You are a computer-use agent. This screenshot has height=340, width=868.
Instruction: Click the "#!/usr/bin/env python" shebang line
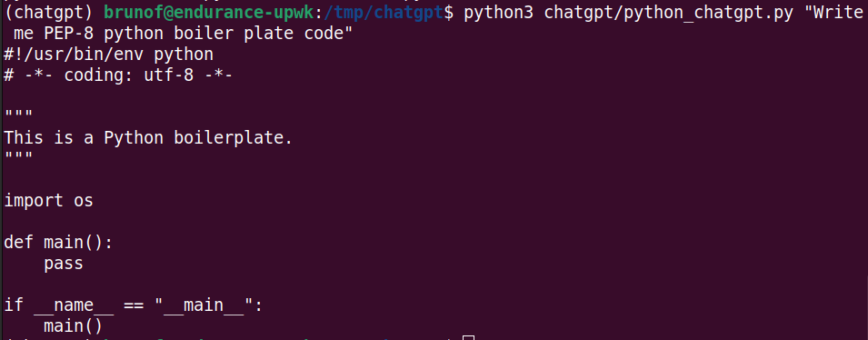tap(108, 55)
